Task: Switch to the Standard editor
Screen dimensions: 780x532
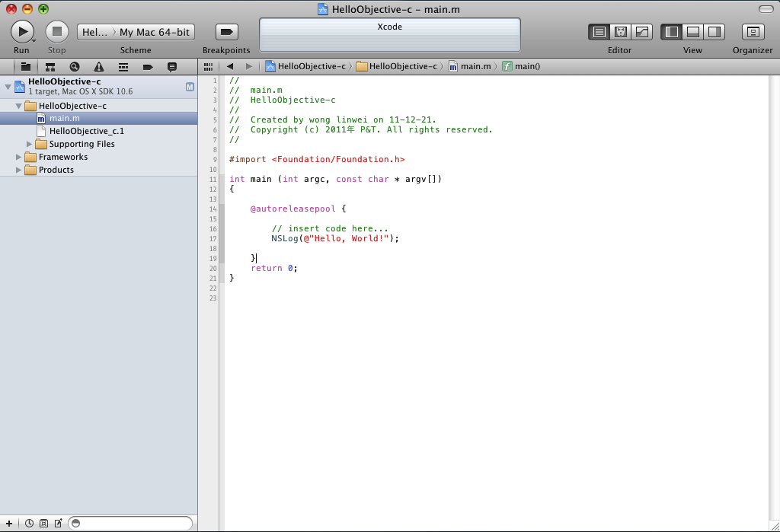Action: coord(599,32)
